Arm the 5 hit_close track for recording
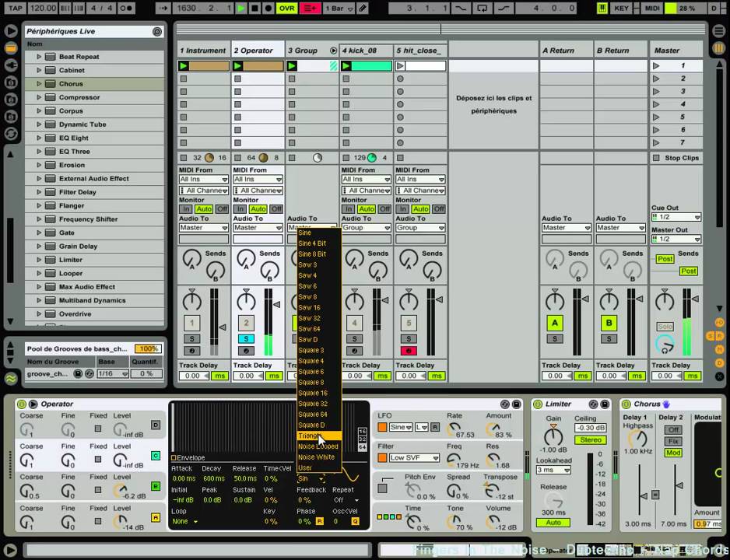Screen dimensions: 730x560 point(409,351)
